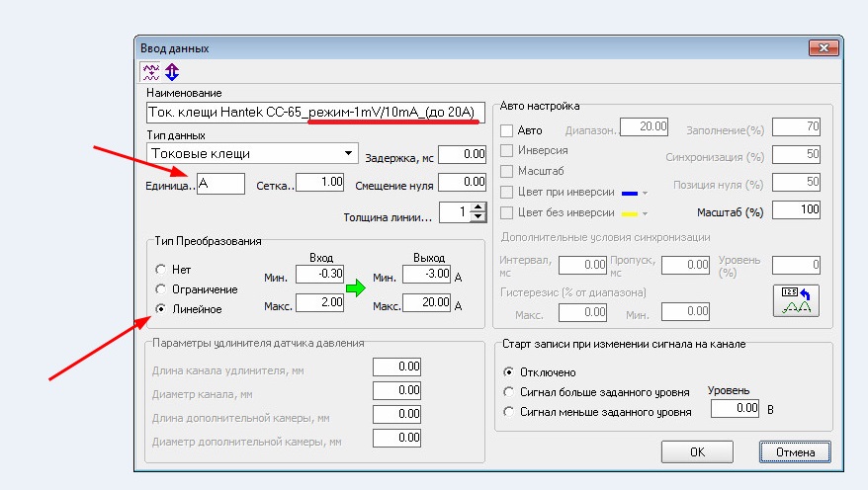868x490 pixels.
Task: Click the Вход Макс. field
Action: coord(320,302)
